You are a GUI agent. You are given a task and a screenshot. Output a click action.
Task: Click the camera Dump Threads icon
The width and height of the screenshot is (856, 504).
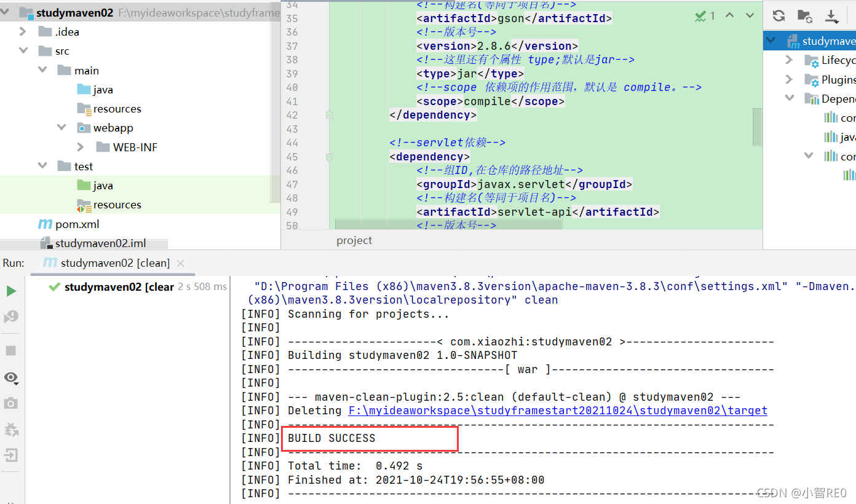pyautogui.click(x=10, y=403)
